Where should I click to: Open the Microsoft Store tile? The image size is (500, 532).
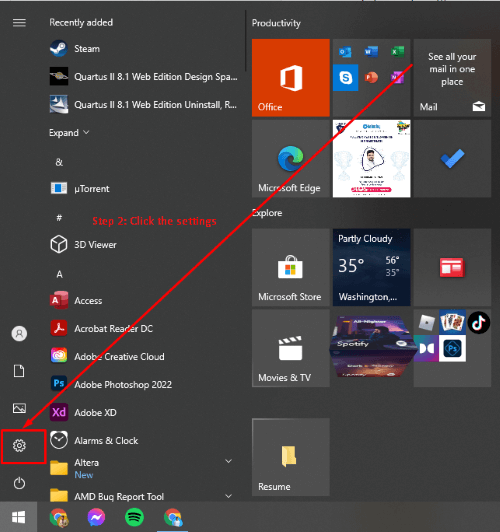pos(291,267)
